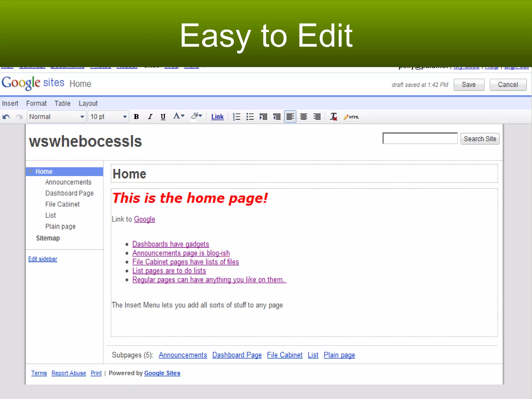This screenshot has width=532, height=399.
Task: Toggle italic formatting
Action: tap(150, 117)
